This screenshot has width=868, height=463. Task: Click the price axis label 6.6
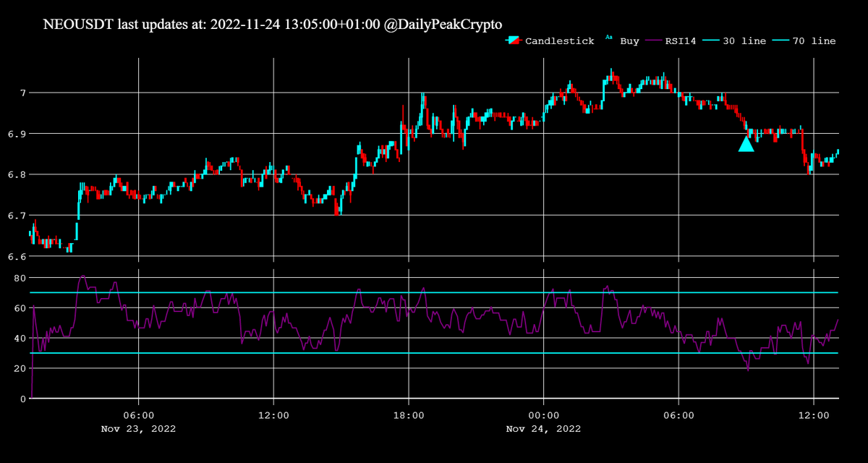coord(18,257)
